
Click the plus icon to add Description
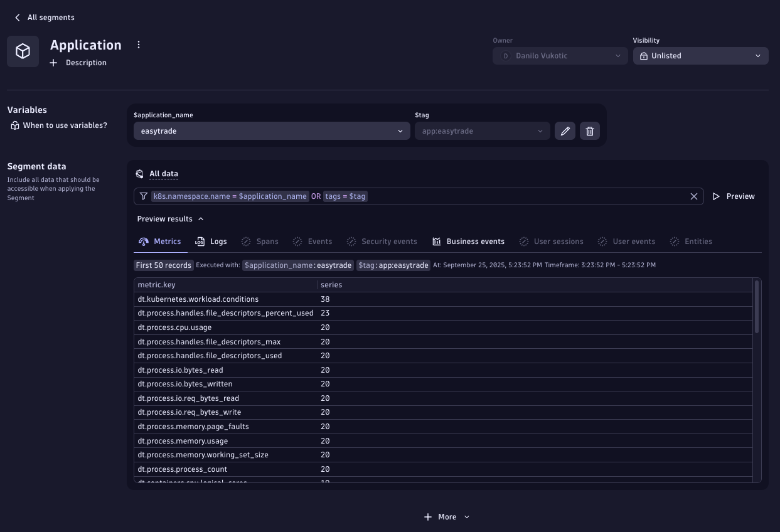point(53,63)
